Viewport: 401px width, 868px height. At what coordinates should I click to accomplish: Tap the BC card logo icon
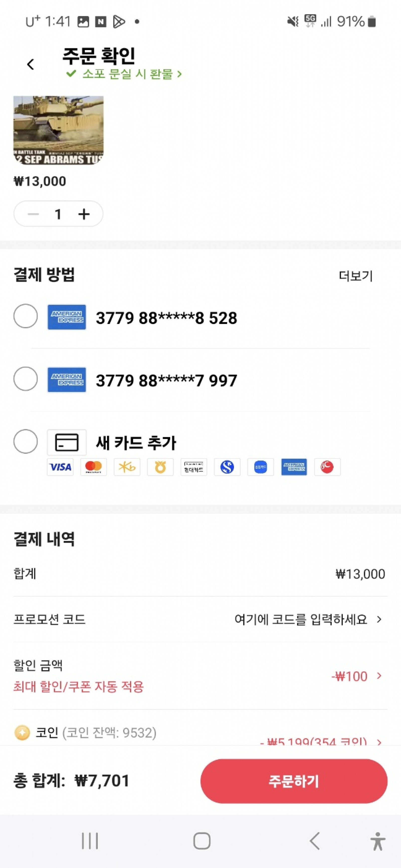(327, 467)
